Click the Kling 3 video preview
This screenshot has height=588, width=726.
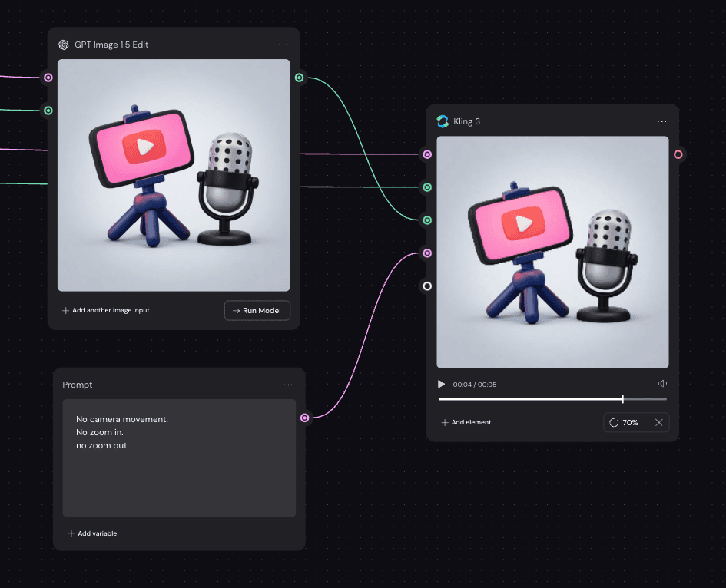(x=553, y=252)
